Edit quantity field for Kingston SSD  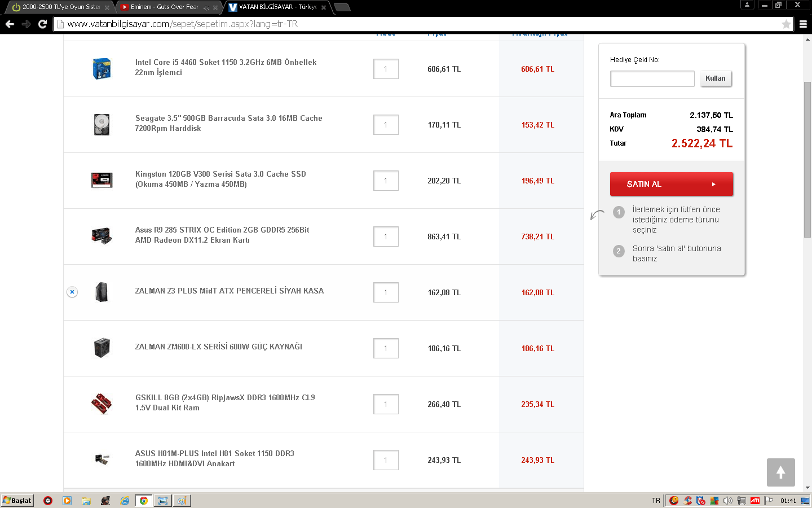pos(386,181)
